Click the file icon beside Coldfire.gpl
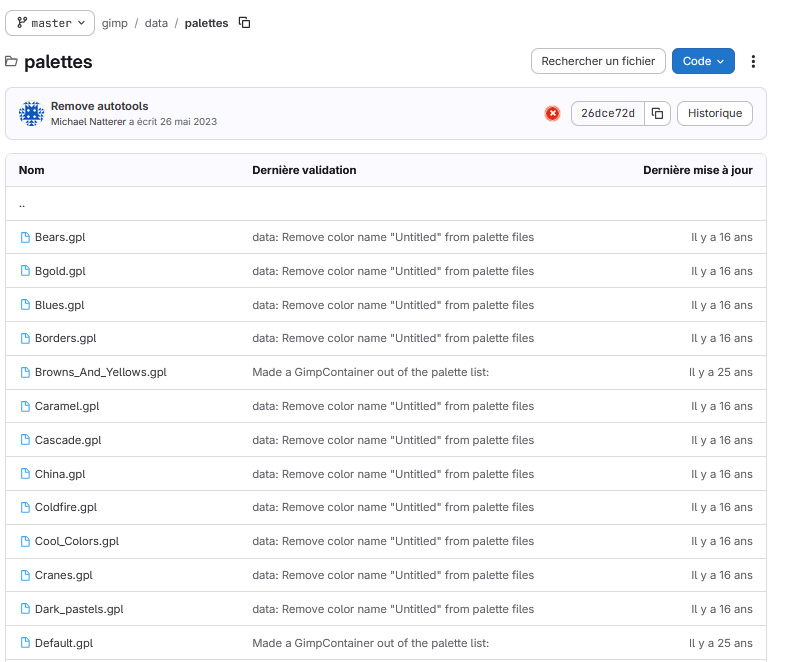 tap(25, 508)
